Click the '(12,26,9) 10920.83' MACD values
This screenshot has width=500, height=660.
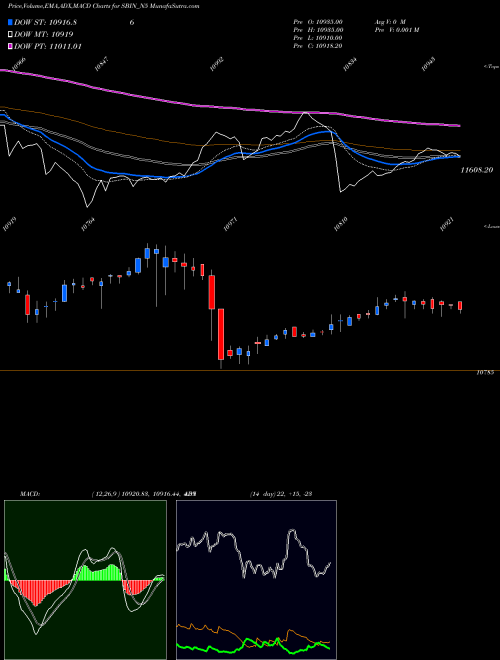coord(120,494)
